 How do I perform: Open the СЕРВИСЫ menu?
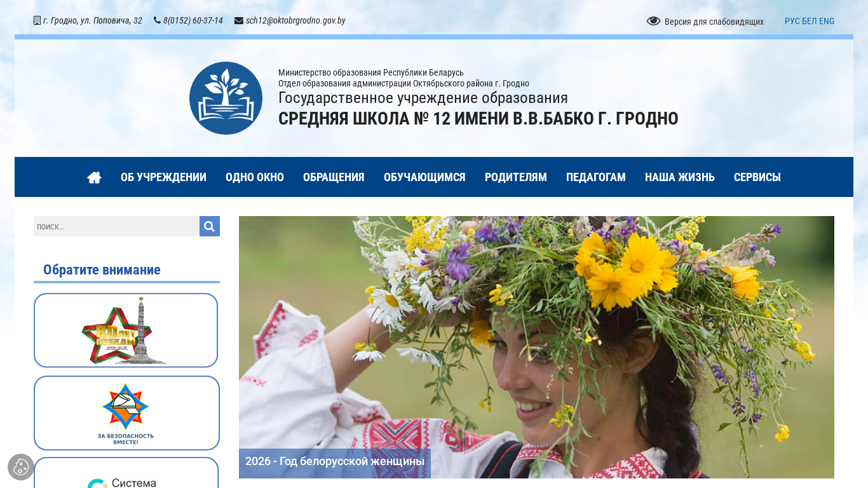(x=757, y=177)
